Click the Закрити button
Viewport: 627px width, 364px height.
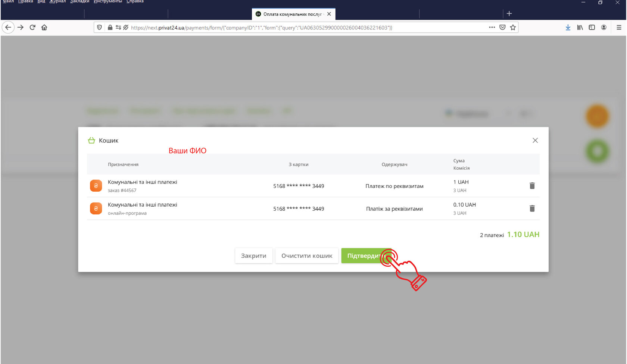pos(253,256)
